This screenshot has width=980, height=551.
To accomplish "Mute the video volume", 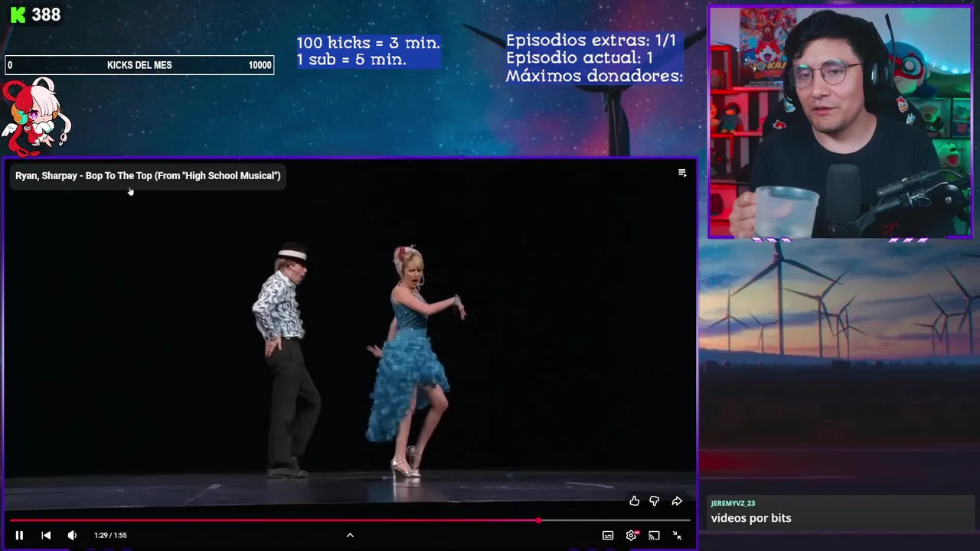I will (72, 535).
